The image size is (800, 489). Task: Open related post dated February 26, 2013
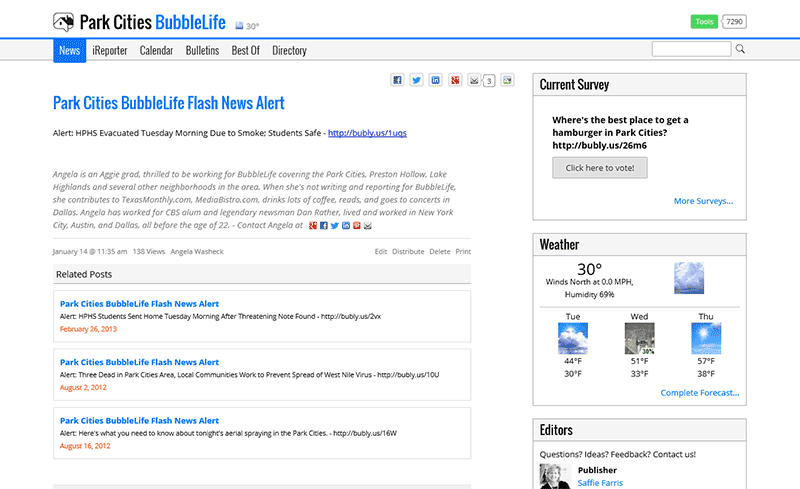pyautogui.click(x=139, y=304)
